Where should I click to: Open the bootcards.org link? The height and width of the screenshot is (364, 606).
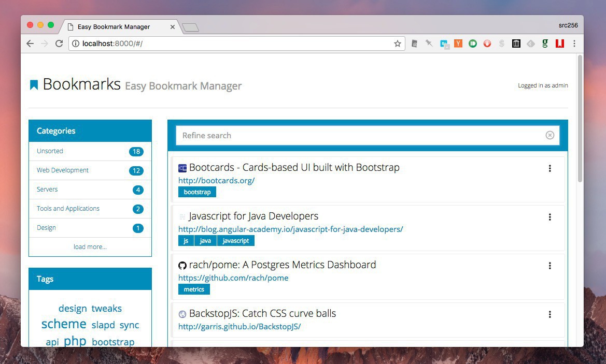tap(217, 180)
